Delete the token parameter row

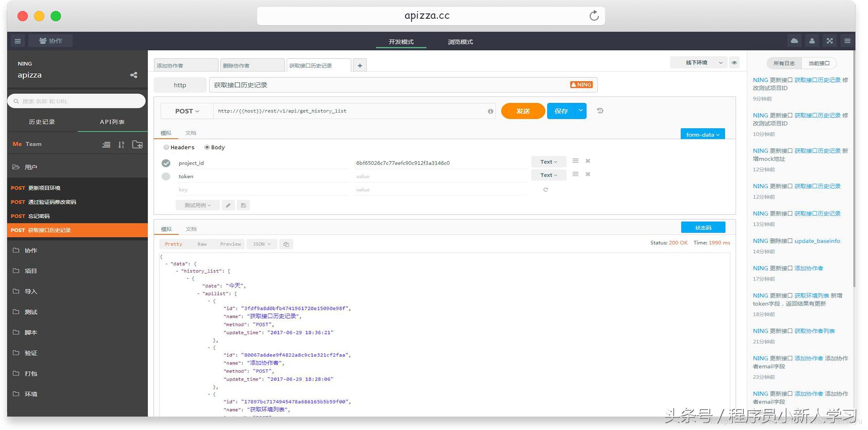tap(588, 174)
